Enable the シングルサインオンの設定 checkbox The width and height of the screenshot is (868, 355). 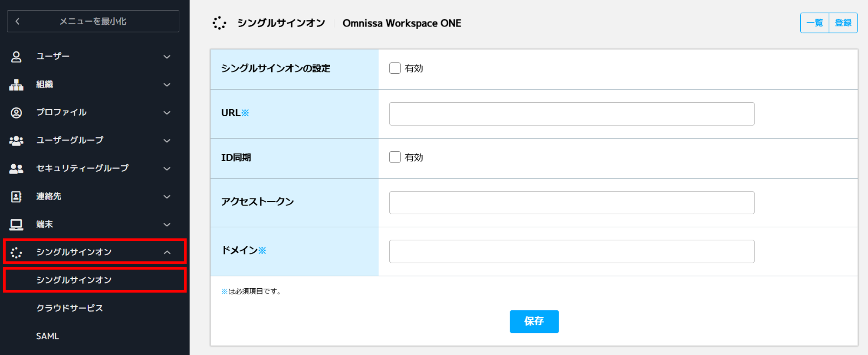click(x=395, y=68)
